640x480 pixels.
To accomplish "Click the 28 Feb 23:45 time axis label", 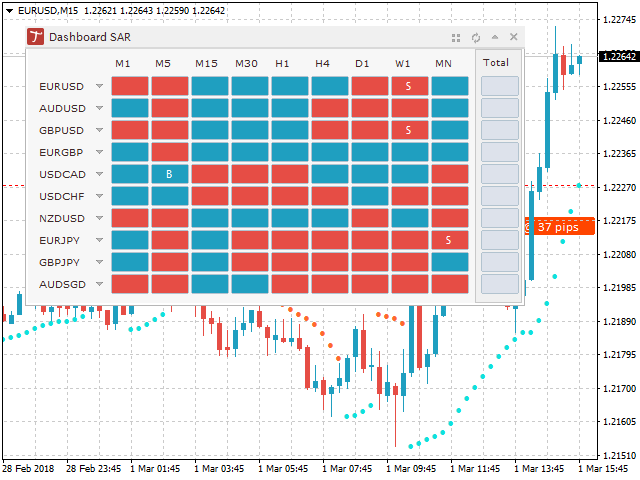I will (x=93, y=469).
